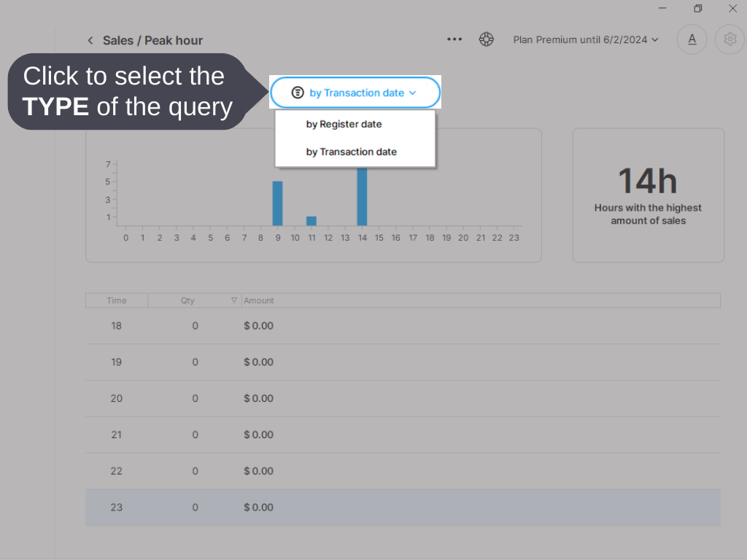Screen dimensions: 747x560
Task: Click the globe icon near the plan label
Action: pos(486,39)
